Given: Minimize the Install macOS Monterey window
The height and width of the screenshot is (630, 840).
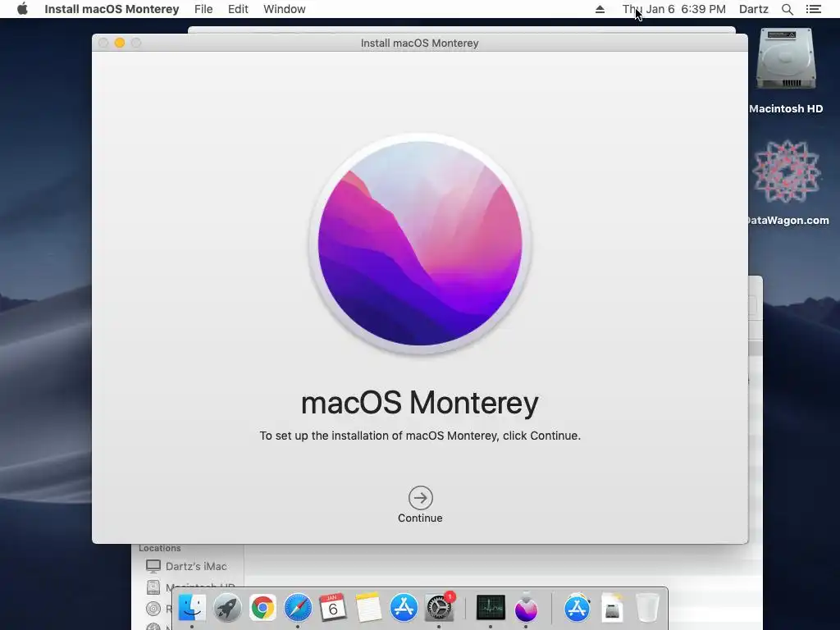Looking at the screenshot, I should 120,43.
